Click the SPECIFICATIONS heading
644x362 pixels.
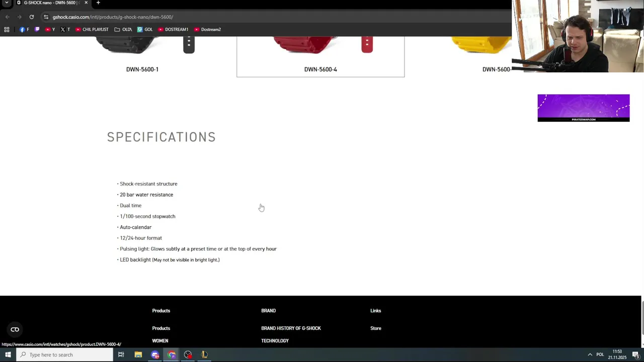(162, 137)
